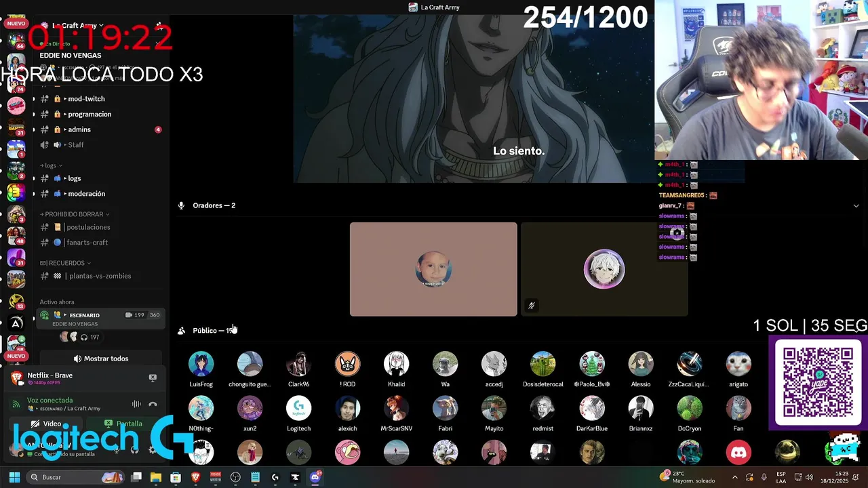Toggle the Pantalla screen share button

(x=123, y=424)
